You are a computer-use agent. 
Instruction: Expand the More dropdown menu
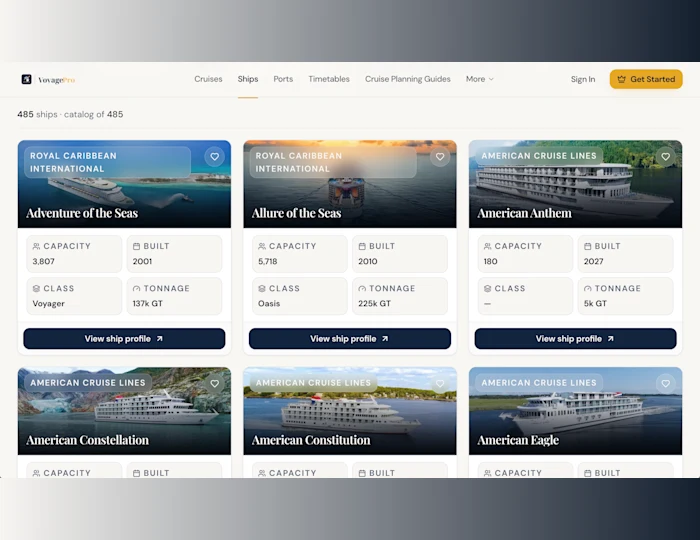point(480,79)
